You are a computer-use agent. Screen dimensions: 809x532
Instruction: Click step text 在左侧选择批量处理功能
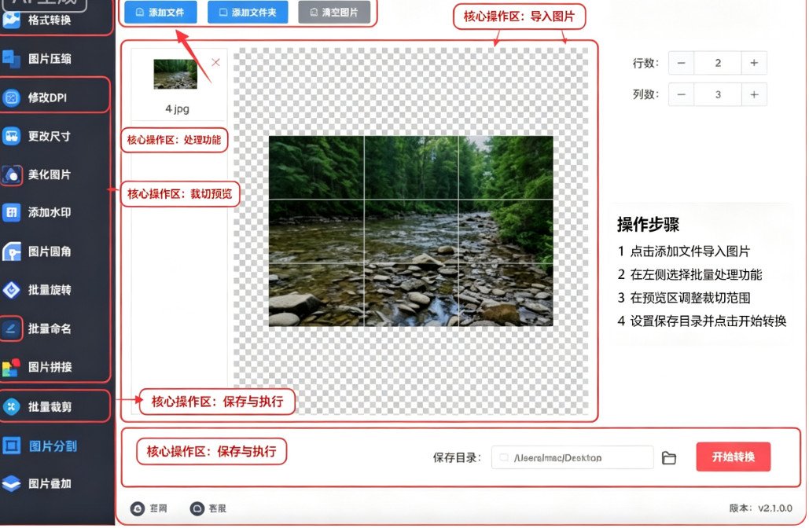[x=696, y=275]
